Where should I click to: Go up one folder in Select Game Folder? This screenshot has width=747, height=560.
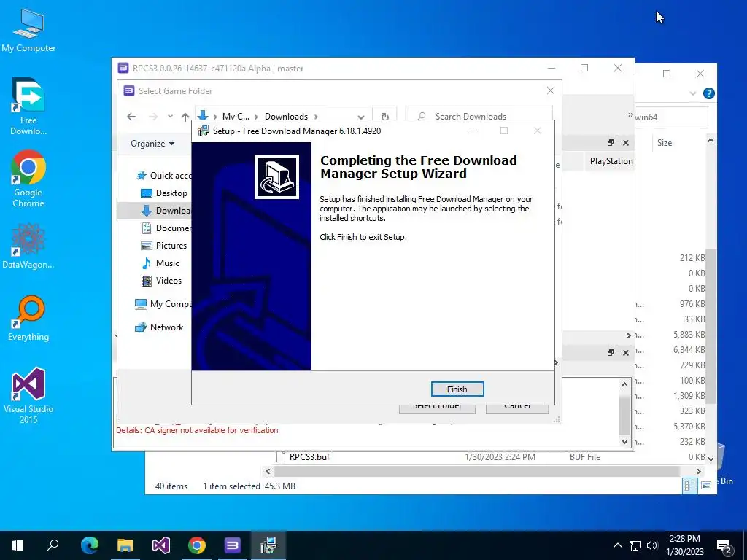[x=185, y=117]
